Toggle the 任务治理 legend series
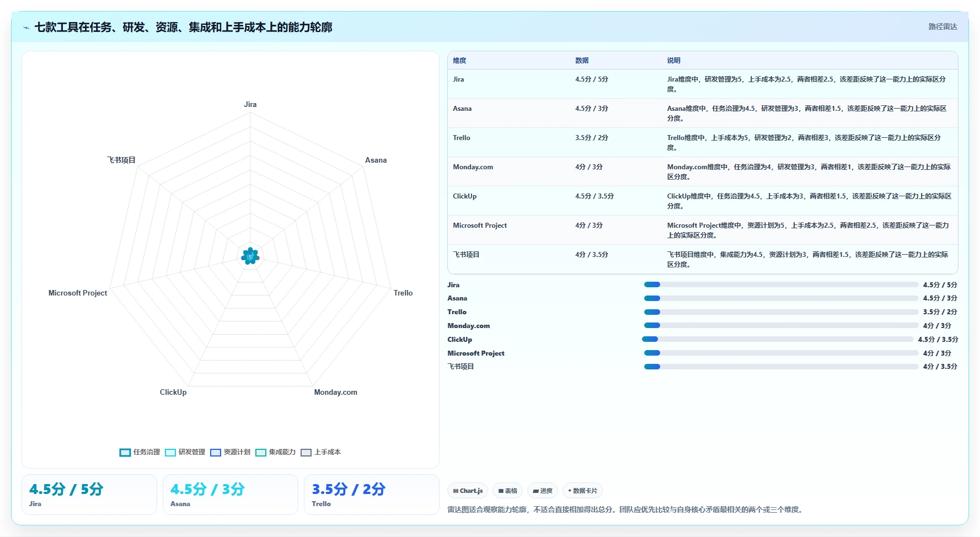Image resolution: width=980 pixels, height=537 pixels. (140, 452)
